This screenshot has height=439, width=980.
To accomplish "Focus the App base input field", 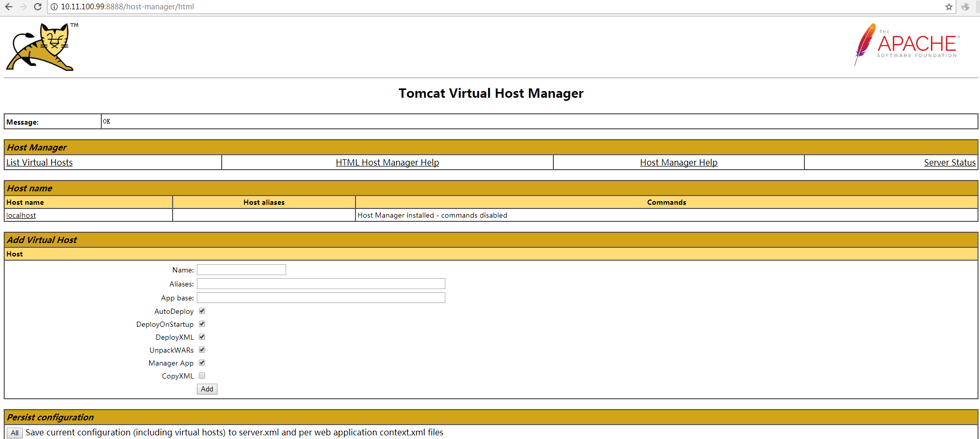I will click(321, 297).
